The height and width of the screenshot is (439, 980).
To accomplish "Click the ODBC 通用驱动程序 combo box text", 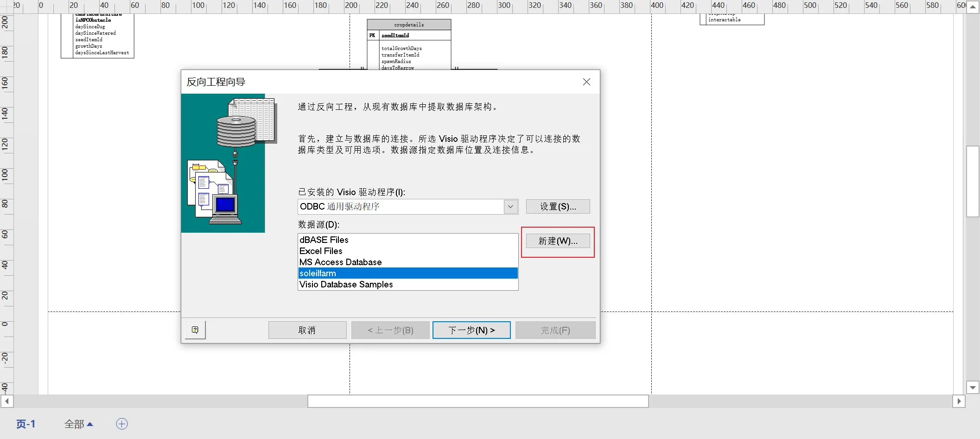I will tap(340, 207).
